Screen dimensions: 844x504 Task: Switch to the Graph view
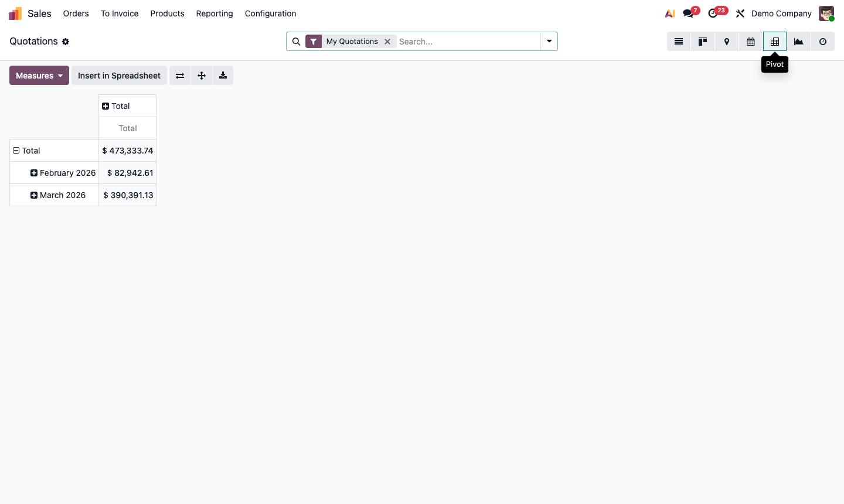point(799,42)
